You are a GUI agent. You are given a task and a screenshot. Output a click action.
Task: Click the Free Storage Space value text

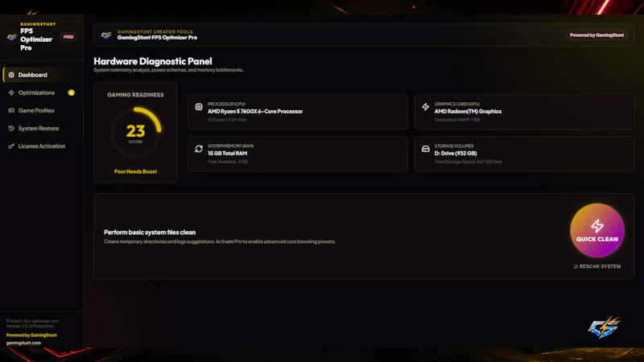[x=469, y=162]
